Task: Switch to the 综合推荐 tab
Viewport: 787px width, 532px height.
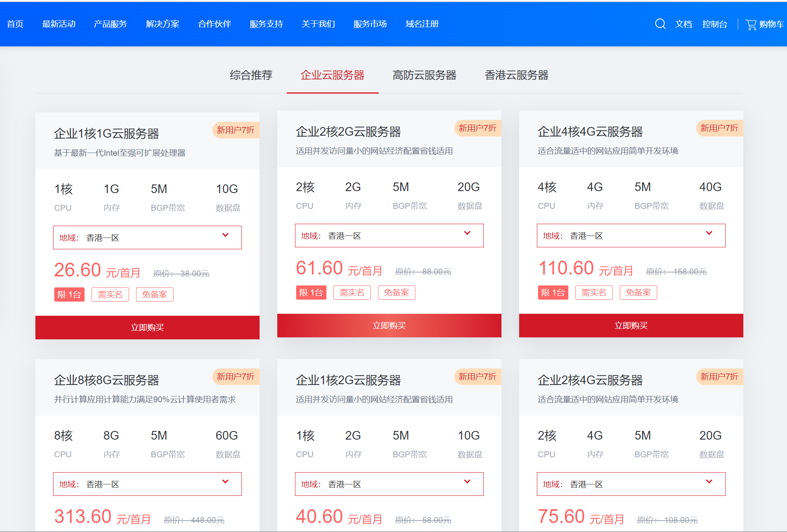Action: tap(251, 75)
